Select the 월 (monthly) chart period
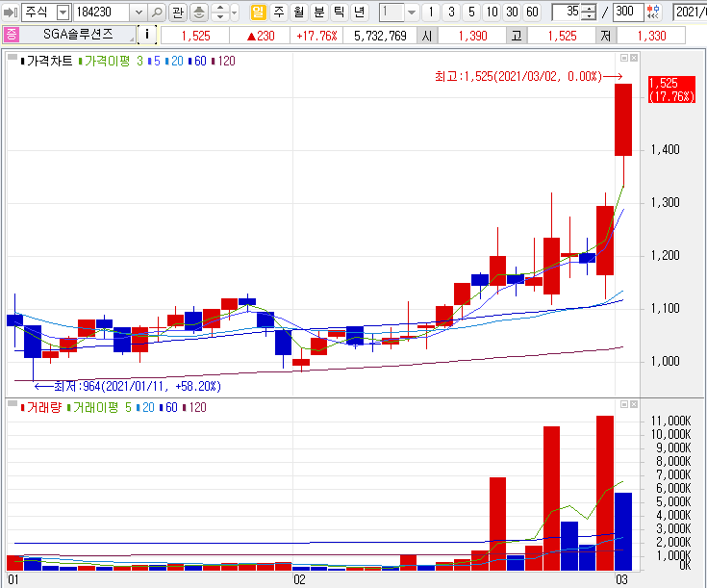Image resolution: width=707 pixels, height=588 pixels. [x=299, y=12]
